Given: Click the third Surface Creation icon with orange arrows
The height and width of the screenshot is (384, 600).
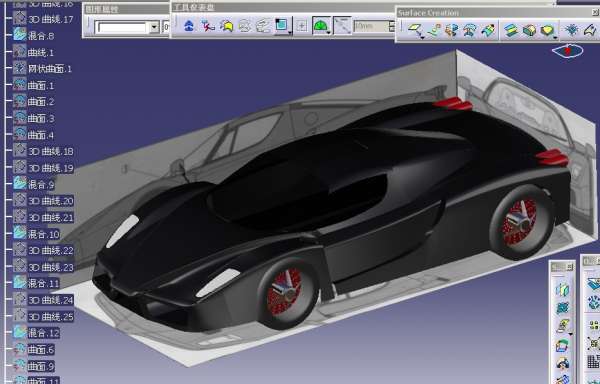Looking at the screenshot, I should point(452,30).
